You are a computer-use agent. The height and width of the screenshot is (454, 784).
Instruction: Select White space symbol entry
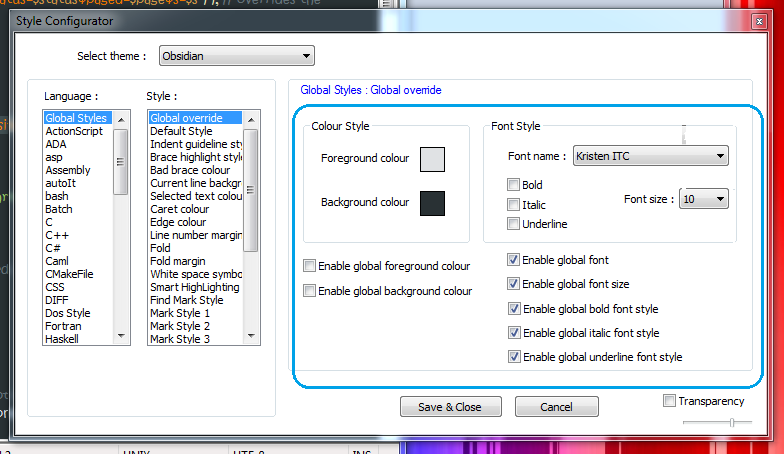click(196, 274)
